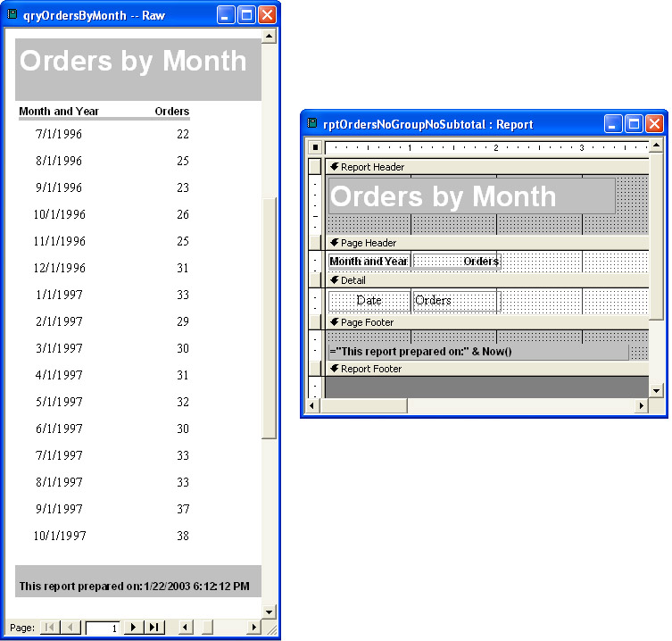The height and width of the screenshot is (641, 672).
Task: Click the previous page navigation button
Action: [71, 628]
